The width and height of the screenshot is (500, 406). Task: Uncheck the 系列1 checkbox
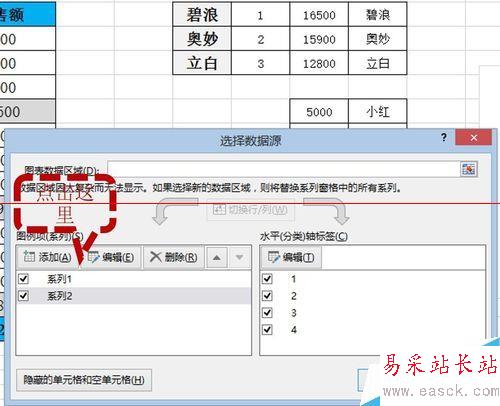[x=24, y=279]
